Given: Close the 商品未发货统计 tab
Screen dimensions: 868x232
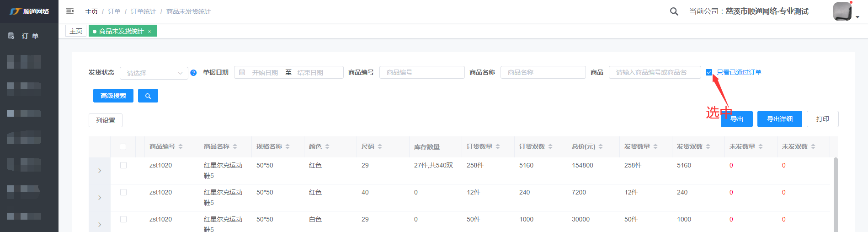Looking at the screenshot, I should coord(149,32).
